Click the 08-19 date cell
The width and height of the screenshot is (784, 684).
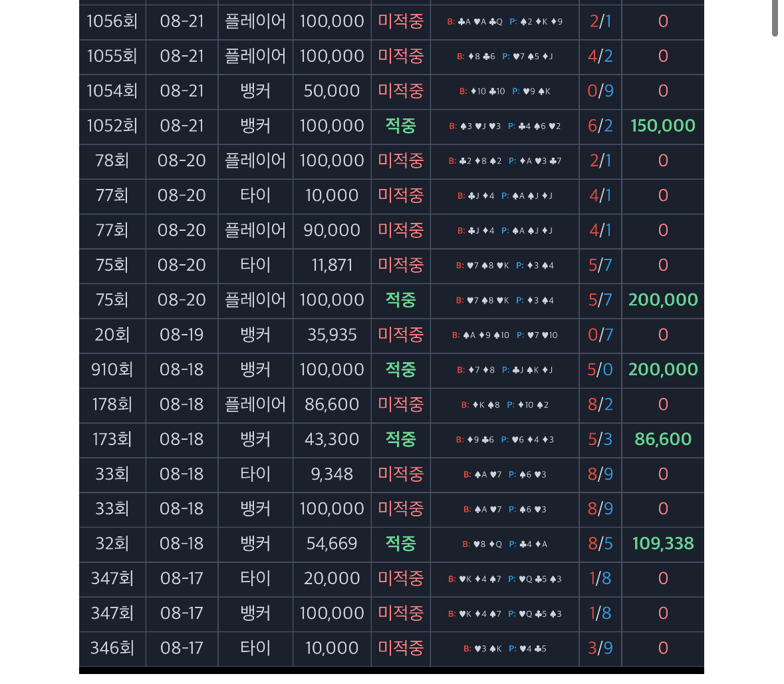182,335
